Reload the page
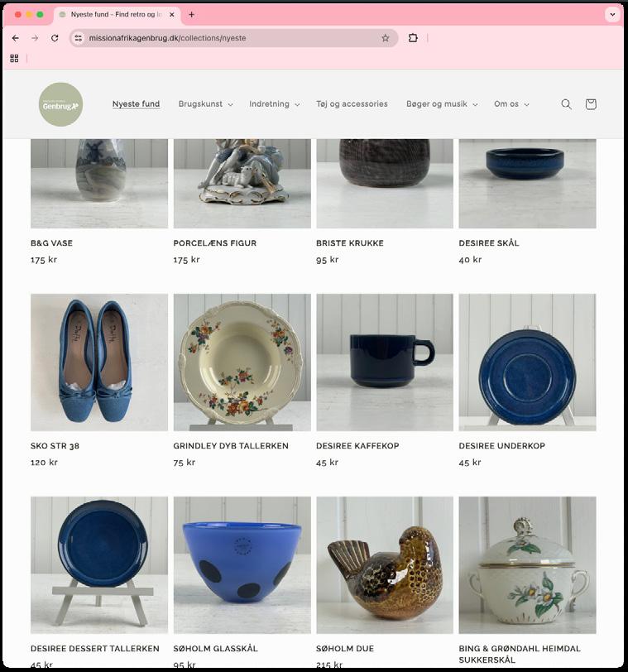The width and height of the screenshot is (628, 672). coord(55,38)
